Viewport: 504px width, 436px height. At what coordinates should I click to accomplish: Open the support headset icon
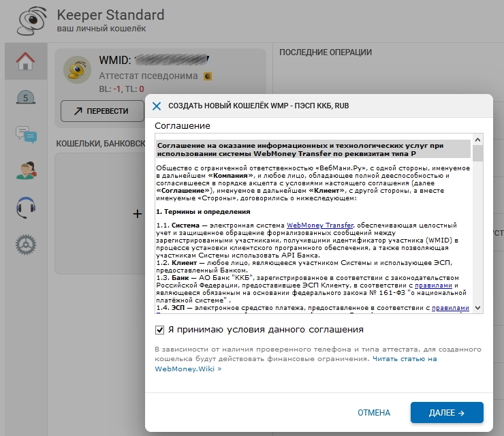26,206
